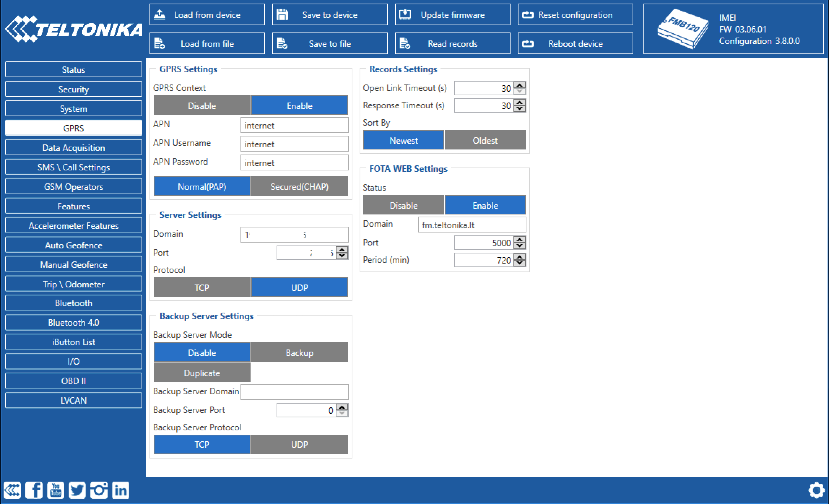Click the Twitter bird icon
The image size is (829, 504).
click(77, 490)
